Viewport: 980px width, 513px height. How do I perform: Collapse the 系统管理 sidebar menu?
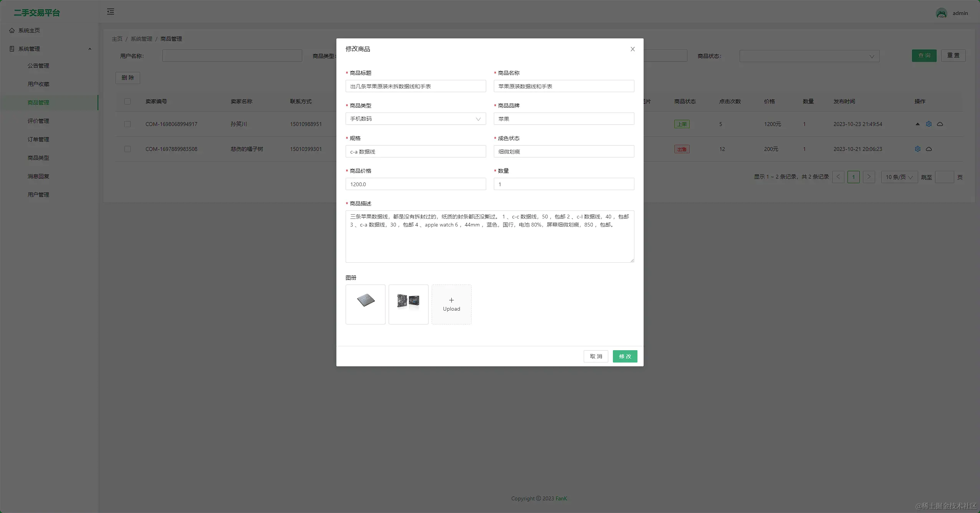click(x=50, y=49)
